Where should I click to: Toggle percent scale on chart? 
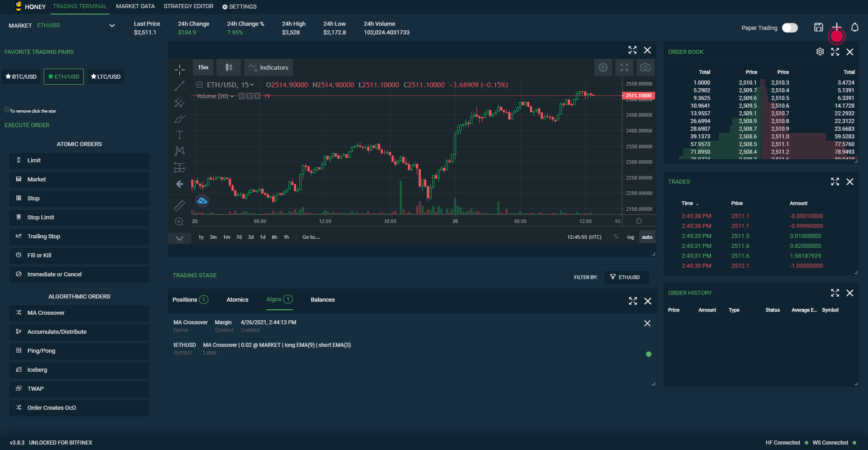(616, 237)
